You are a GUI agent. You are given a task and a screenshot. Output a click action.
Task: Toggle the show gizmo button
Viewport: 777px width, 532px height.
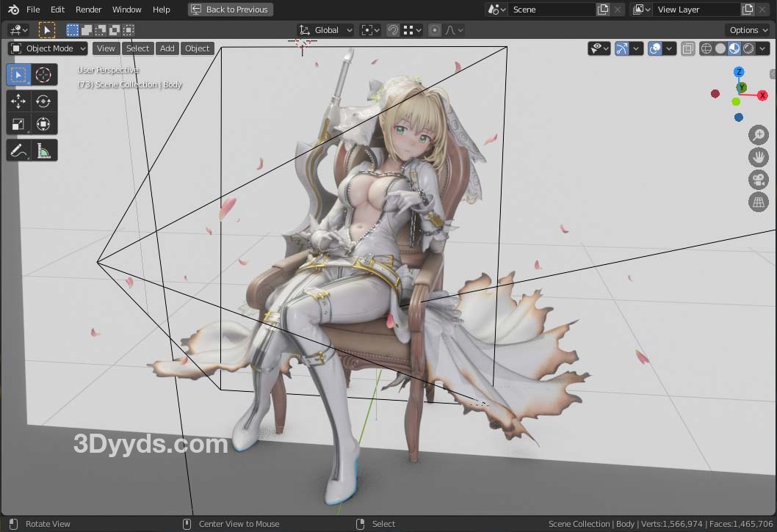(x=622, y=49)
